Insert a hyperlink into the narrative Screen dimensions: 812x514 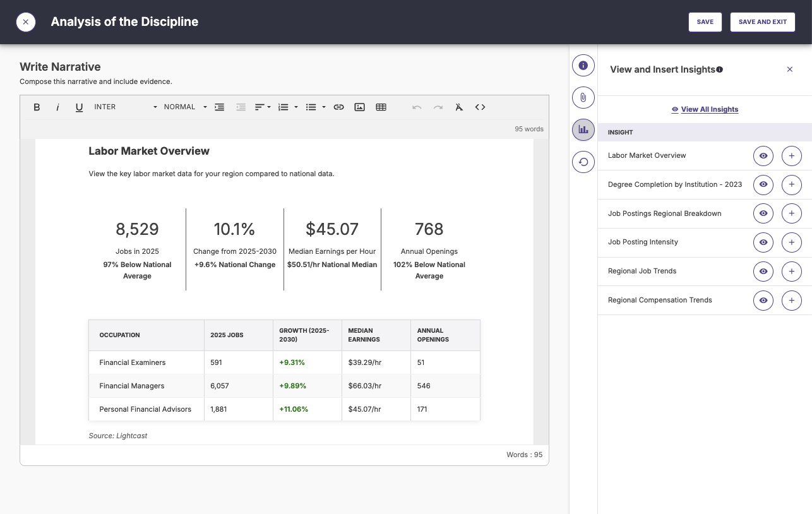(338, 107)
